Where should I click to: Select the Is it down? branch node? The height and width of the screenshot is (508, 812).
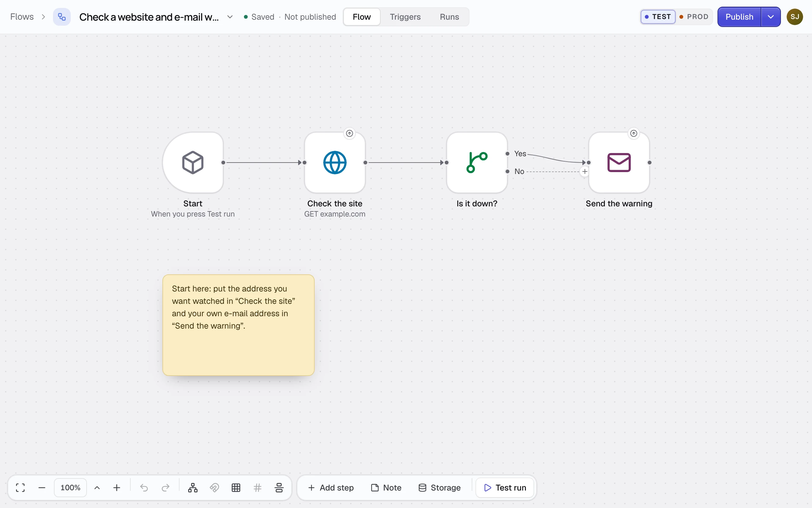click(x=477, y=163)
